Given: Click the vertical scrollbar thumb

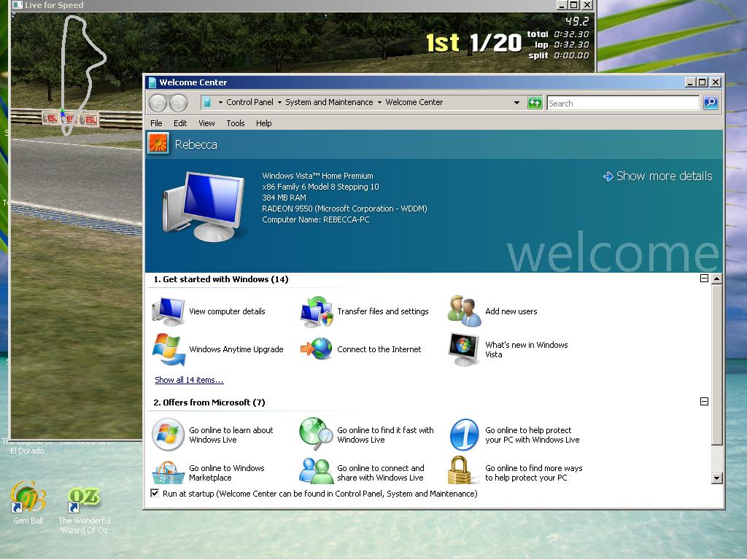Looking at the screenshot, I should (x=716, y=365).
